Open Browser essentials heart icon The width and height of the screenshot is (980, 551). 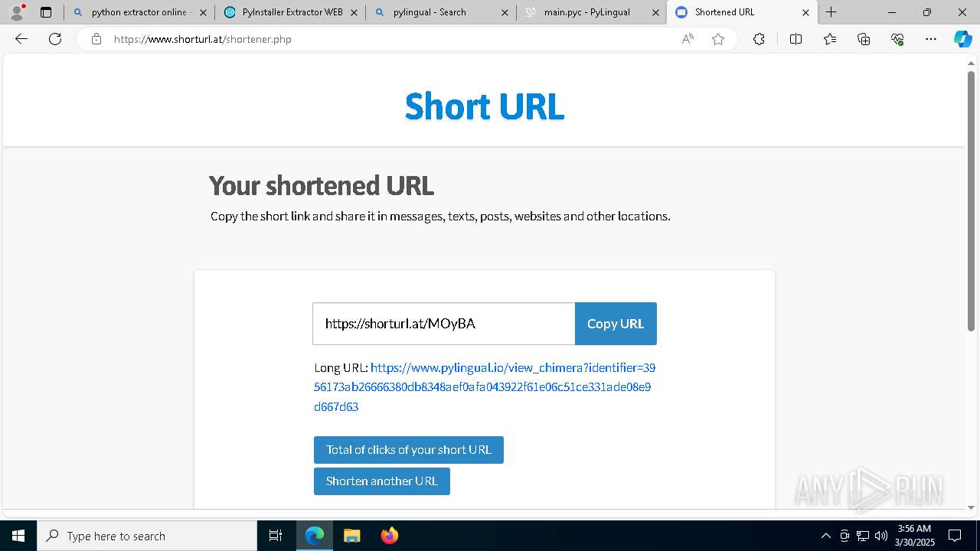click(897, 39)
